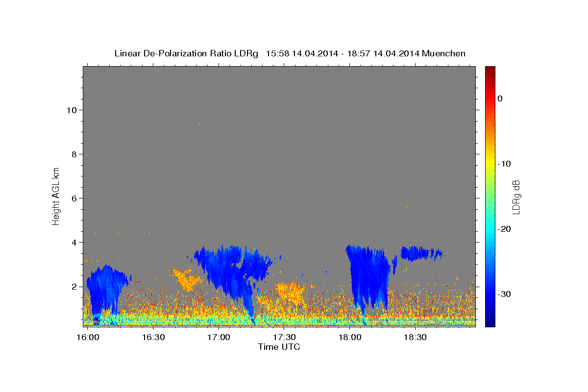The image size is (588, 392).
Task: Click the dark red top of the colorbar
Action: tap(490, 70)
